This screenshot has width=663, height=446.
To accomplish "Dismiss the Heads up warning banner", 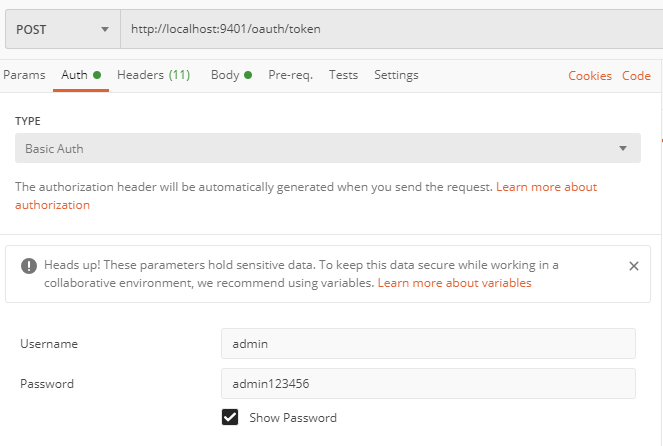I will pos(633,266).
